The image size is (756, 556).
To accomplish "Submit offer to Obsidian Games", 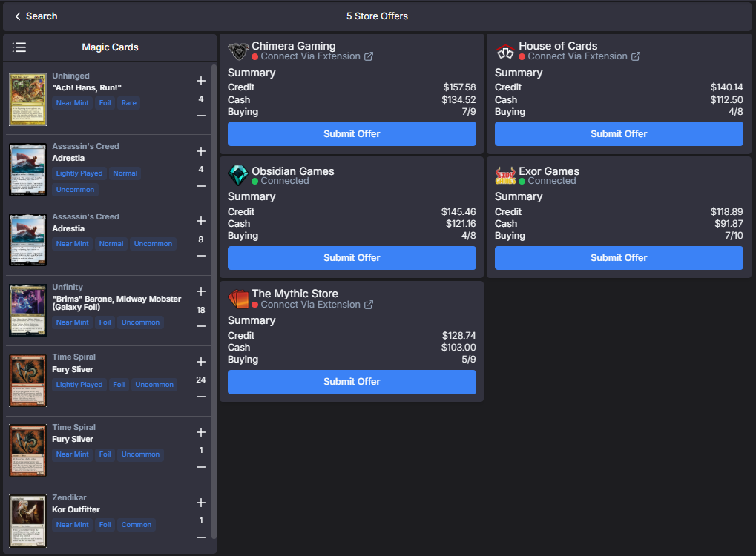I will pyautogui.click(x=352, y=258).
